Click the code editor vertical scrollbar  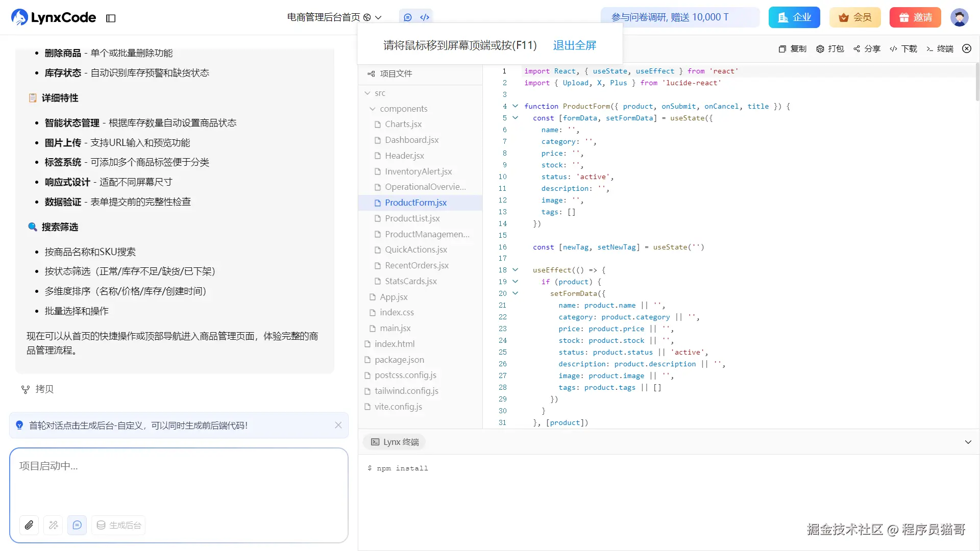(x=977, y=82)
